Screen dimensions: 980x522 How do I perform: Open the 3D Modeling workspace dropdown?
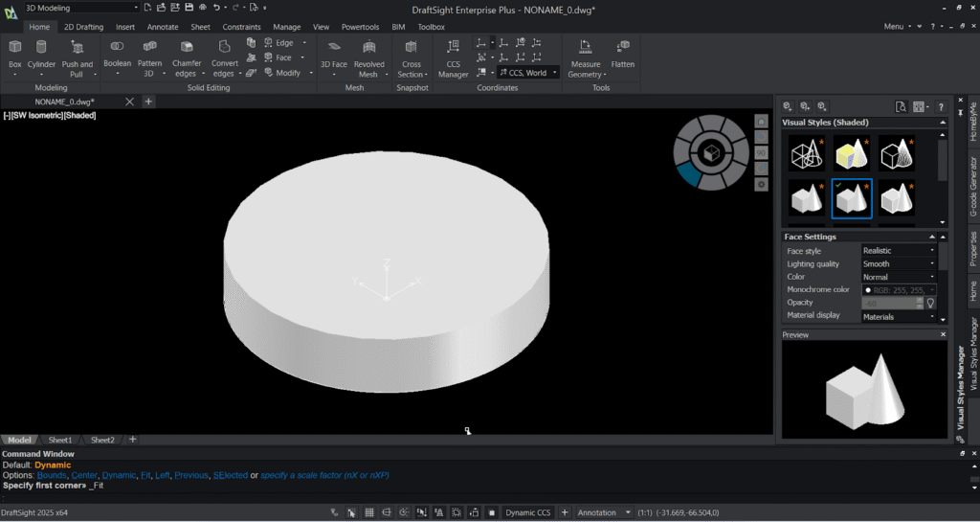click(80, 8)
